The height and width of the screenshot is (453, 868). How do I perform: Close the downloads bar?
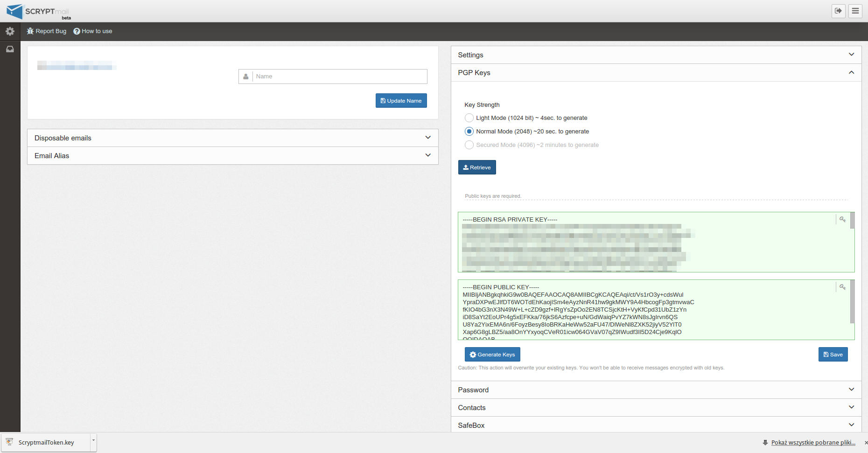(866, 443)
